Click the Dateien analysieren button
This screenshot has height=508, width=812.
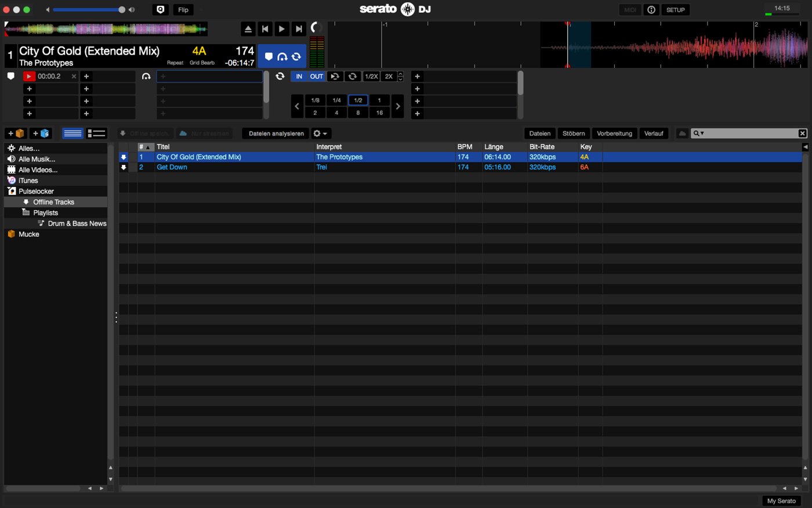tap(276, 134)
